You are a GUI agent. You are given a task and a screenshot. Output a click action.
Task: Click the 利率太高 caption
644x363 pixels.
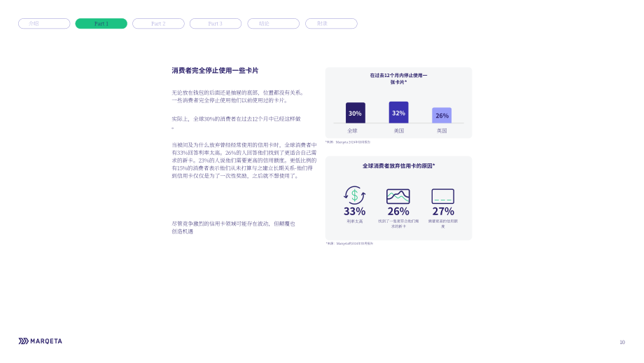pos(354,221)
